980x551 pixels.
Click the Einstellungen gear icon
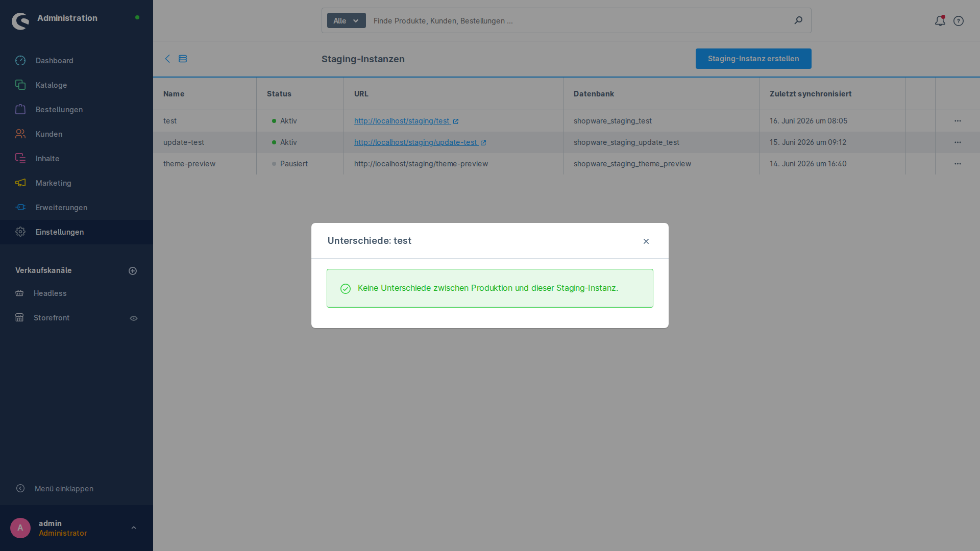[20, 232]
